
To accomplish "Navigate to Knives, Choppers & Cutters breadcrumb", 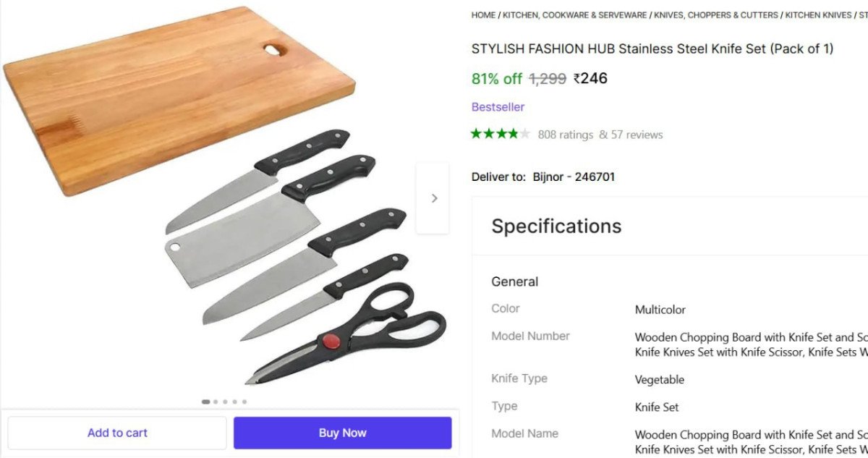I will pyautogui.click(x=716, y=15).
